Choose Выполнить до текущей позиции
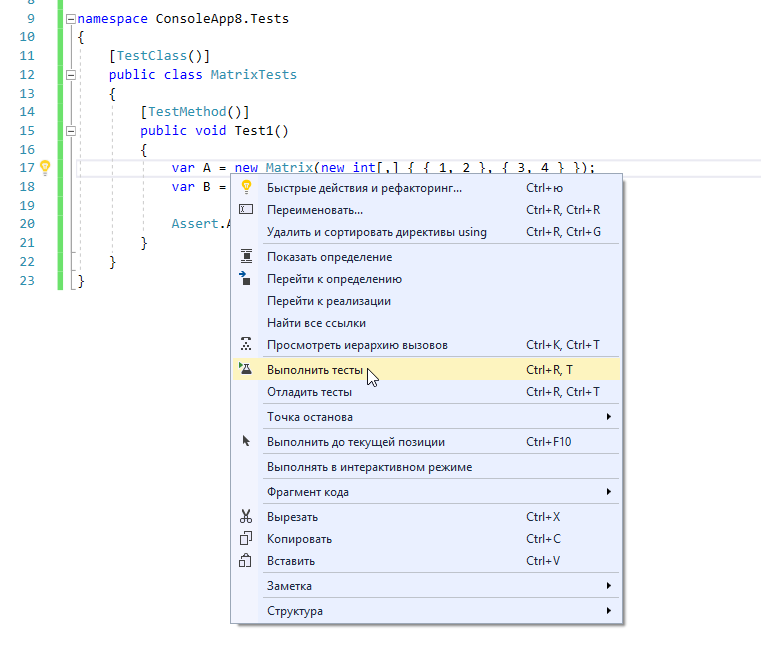761x645 pixels. click(x=426, y=442)
